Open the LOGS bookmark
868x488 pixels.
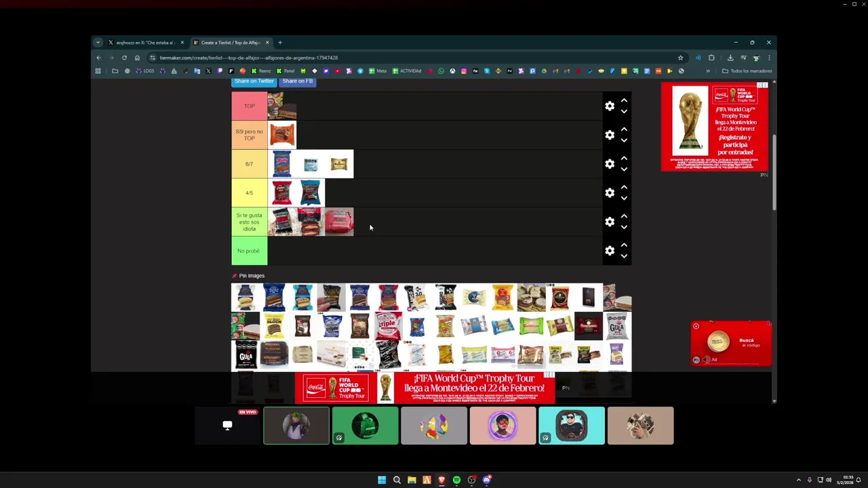(145, 70)
